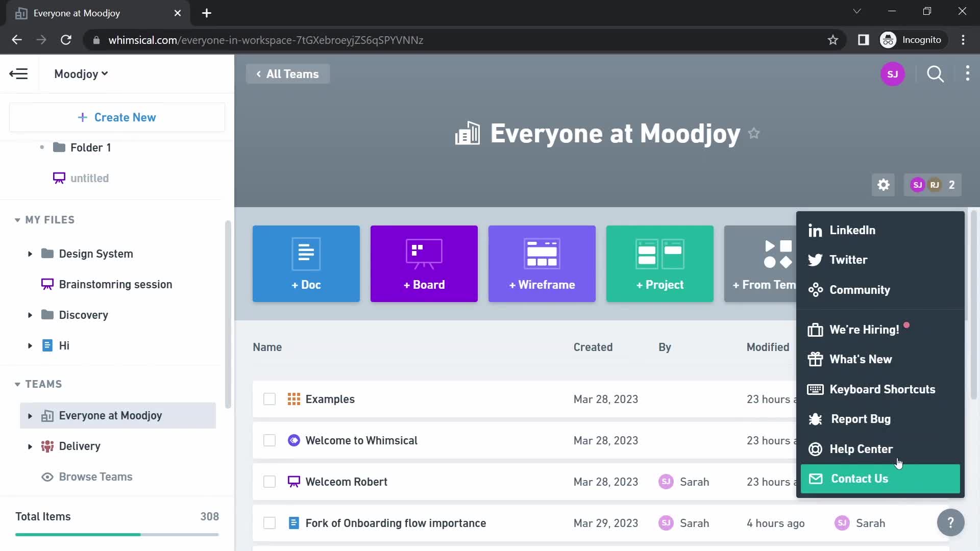
Task: Click the Keyboard Shortcuts icon
Action: [x=816, y=390]
